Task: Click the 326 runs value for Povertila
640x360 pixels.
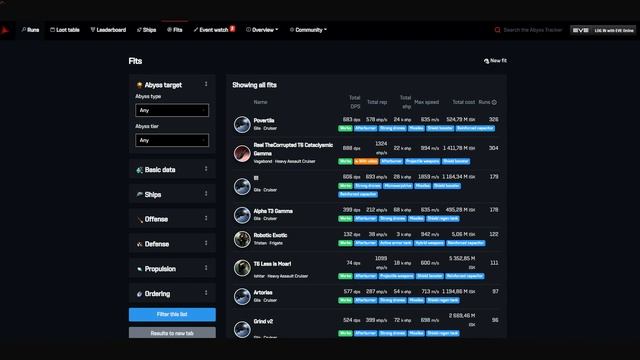Action: (x=493, y=120)
